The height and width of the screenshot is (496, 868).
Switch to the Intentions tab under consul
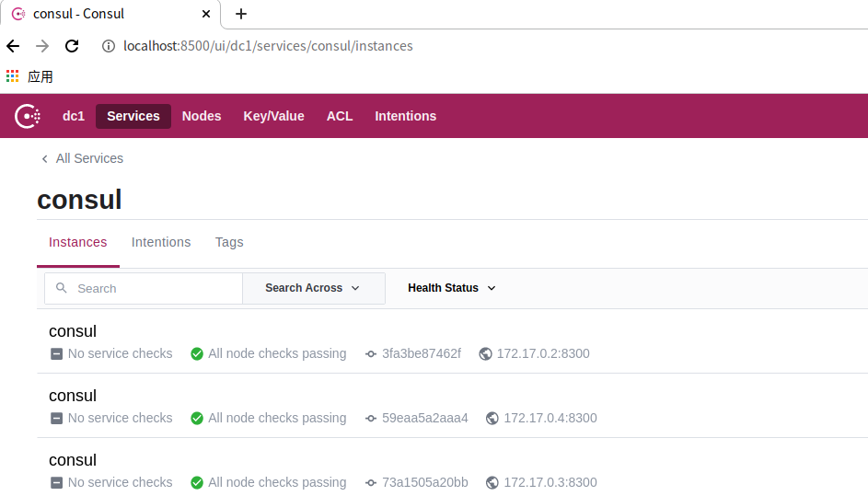click(x=161, y=242)
